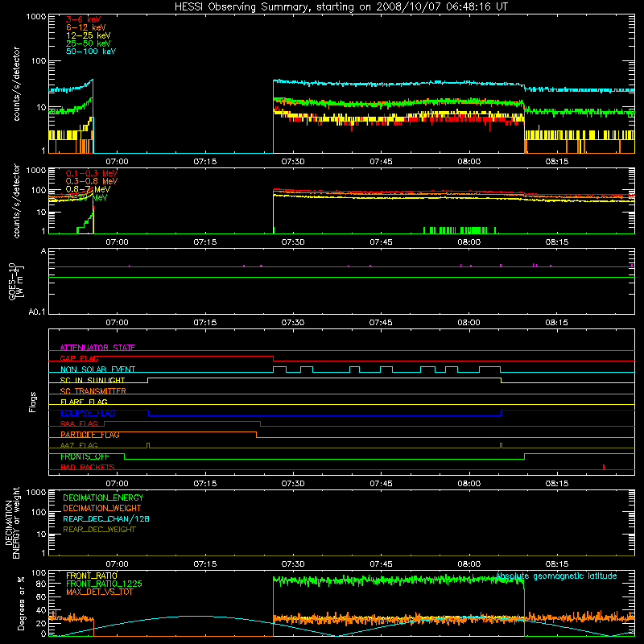Viewport: 644px width, 644px height.
Task: Select the 'BAD_PACKETS' flag label
Action: 88,467
